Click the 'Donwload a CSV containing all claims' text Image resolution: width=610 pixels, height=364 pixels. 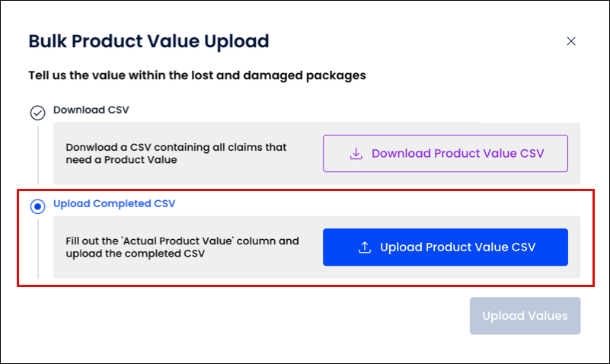(176, 148)
